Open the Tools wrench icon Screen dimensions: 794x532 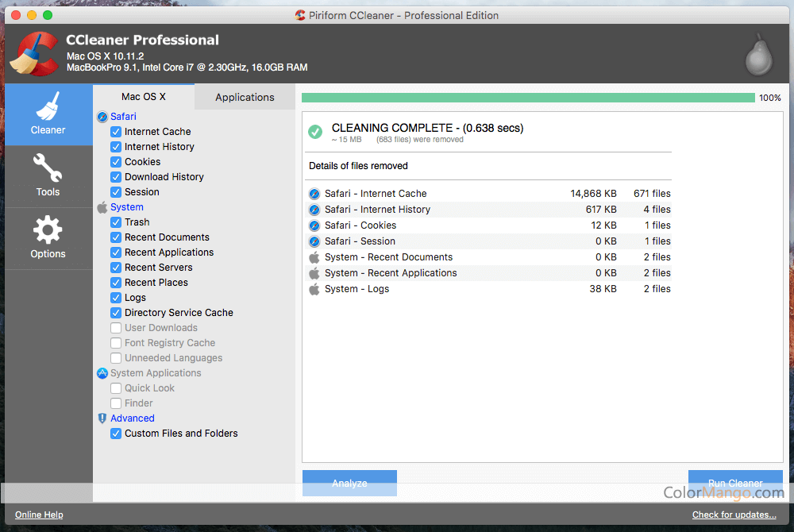pyautogui.click(x=48, y=168)
